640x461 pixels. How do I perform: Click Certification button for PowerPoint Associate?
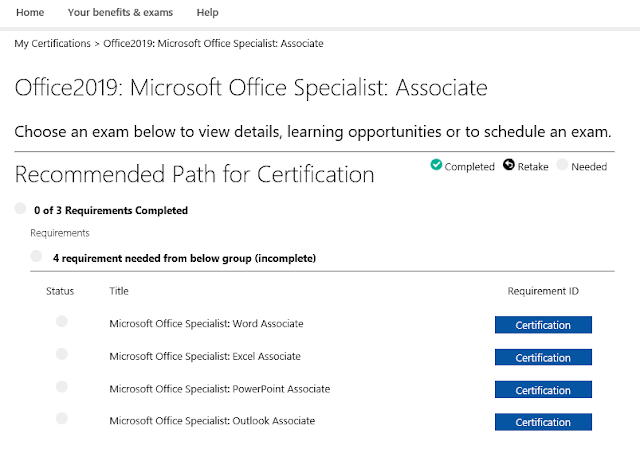pyautogui.click(x=543, y=390)
